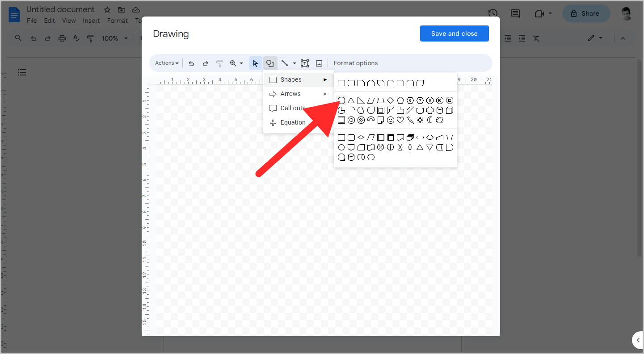Click the Undo icon in the drawing toolbar
The image size is (644, 354).
point(191,63)
